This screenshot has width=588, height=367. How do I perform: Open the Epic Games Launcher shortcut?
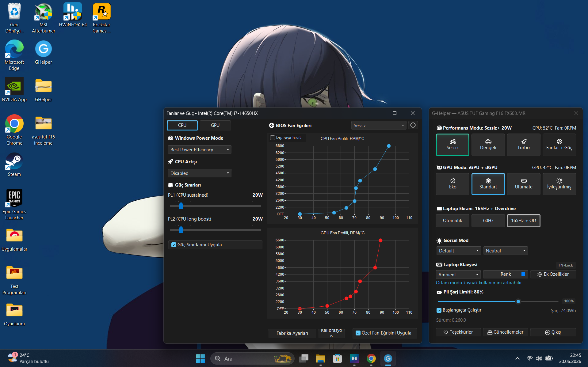pos(14,205)
